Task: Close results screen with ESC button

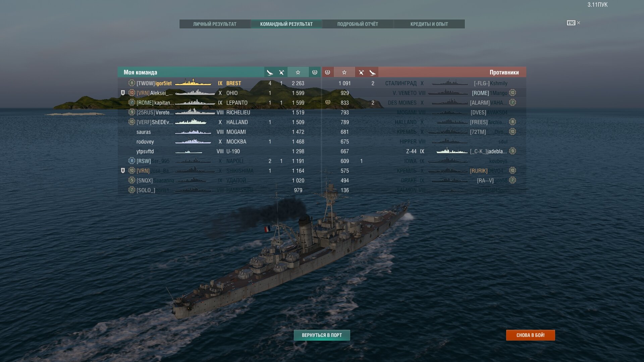Action: (573, 23)
